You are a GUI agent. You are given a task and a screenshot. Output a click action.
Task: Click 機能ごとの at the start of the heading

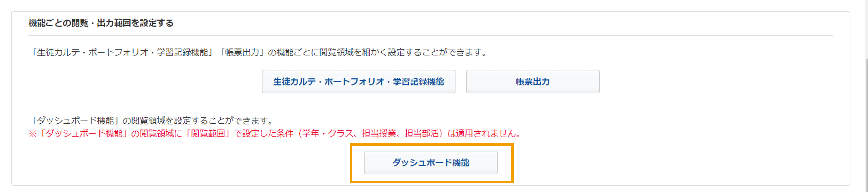pyautogui.click(x=50, y=23)
